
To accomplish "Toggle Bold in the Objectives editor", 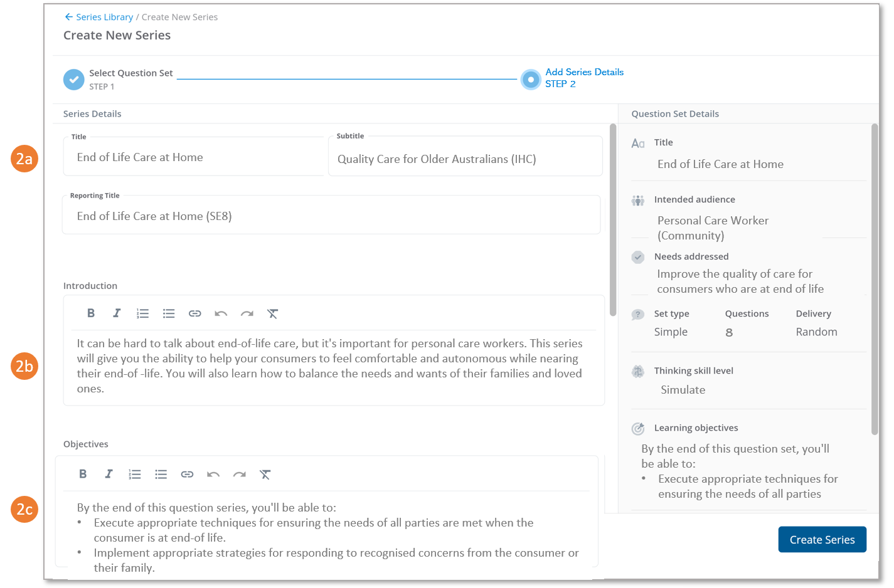I will click(83, 475).
